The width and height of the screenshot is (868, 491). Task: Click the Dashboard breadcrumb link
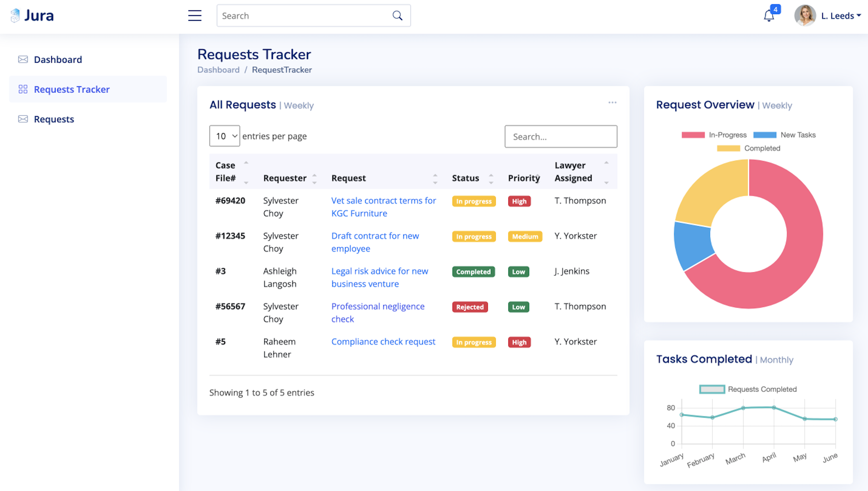coord(218,70)
